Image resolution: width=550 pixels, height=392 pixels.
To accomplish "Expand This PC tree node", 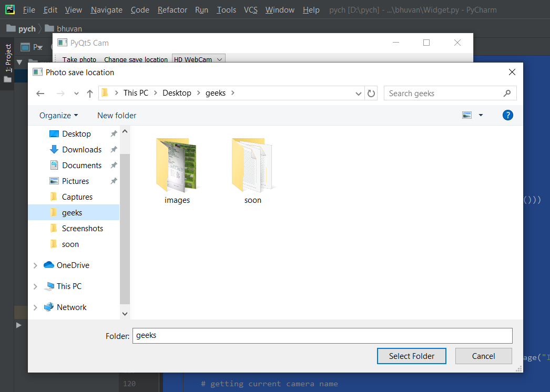I will click(x=35, y=286).
